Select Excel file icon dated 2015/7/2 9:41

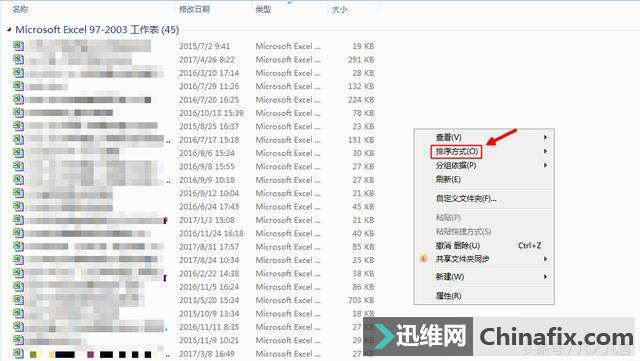pyautogui.click(x=18, y=46)
